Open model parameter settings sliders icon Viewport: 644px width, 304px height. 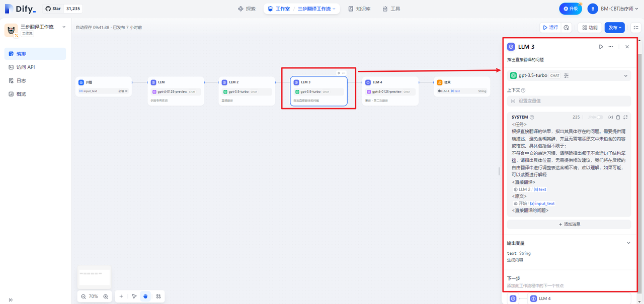tap(566, 75)
